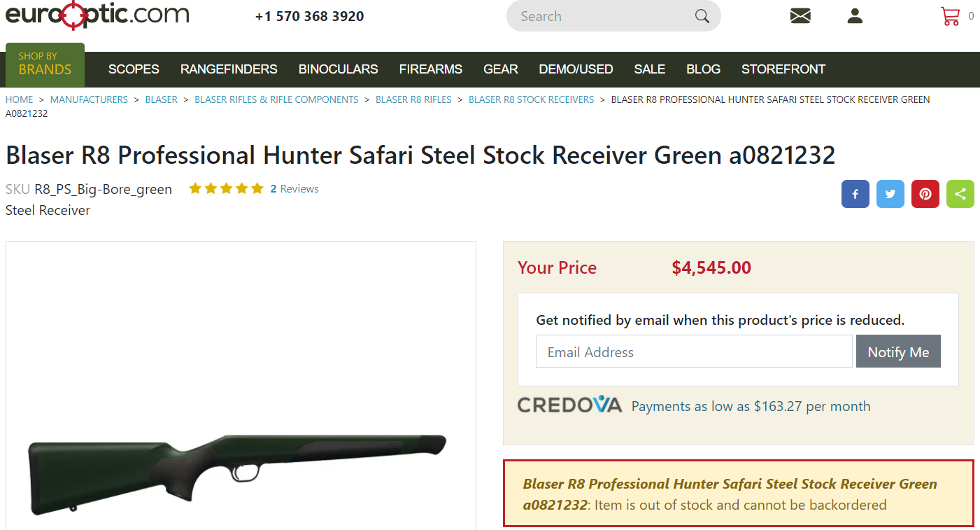Click the Notify Me button

coord(898,351)
